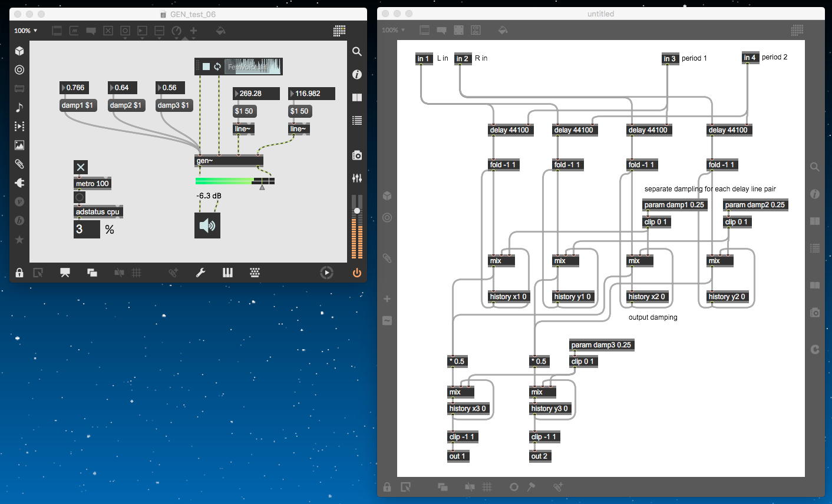This screenshot has height=504, width=832.
Task: Open the audio note browser in GEN_test_06 sidebar
Action: [19, 107]
